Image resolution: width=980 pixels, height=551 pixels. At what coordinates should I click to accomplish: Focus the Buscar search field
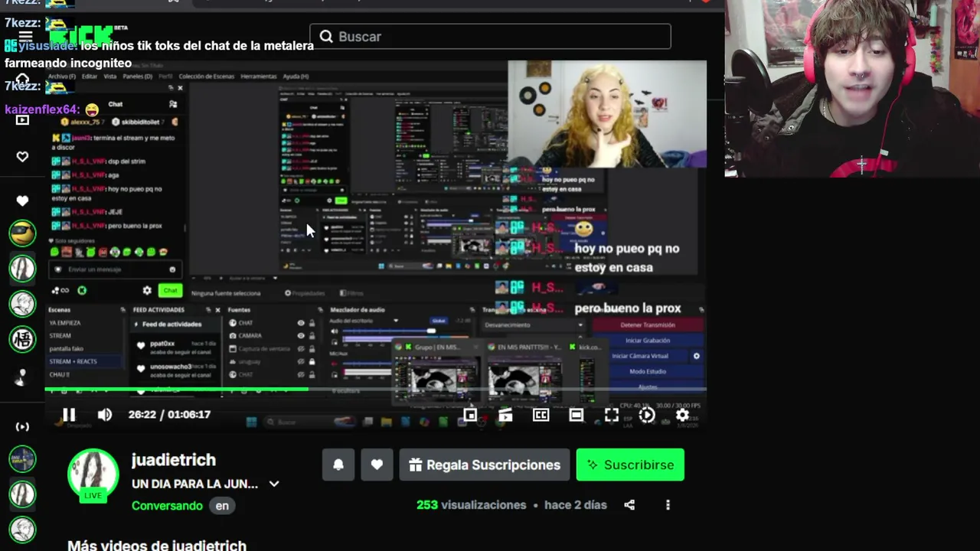click(490, 37)
